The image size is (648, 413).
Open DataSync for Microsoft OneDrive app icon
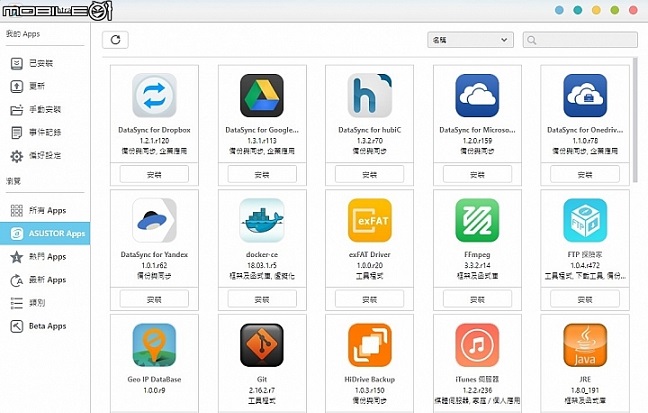tap(477, 95)
